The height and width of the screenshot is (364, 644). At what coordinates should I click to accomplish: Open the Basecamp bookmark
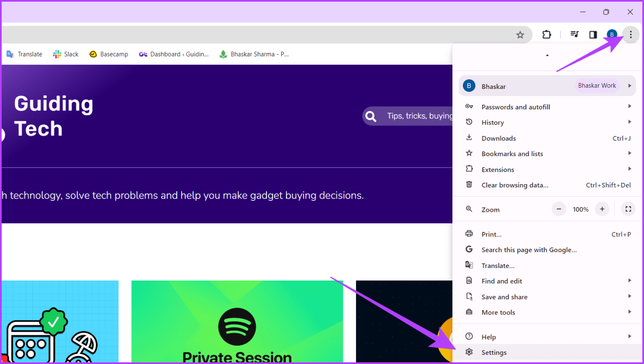point(109,54)
